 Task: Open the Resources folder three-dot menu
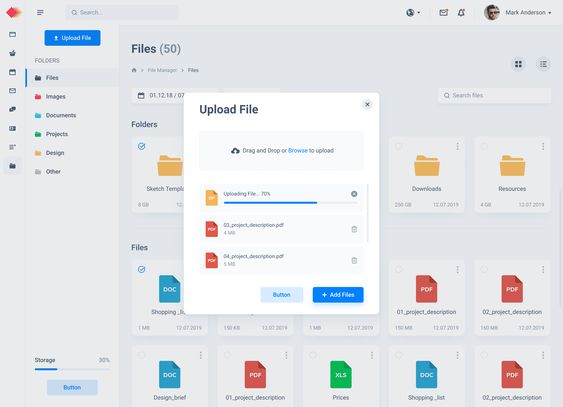[543, 146]
